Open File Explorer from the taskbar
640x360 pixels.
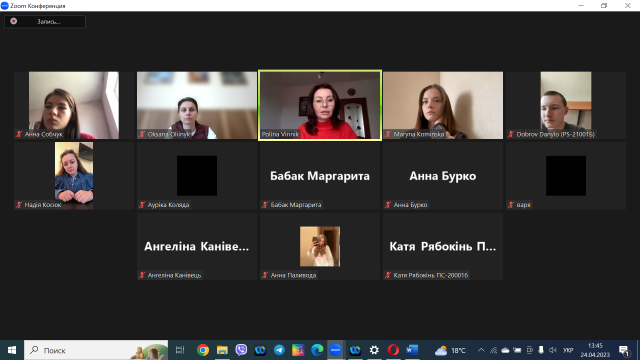point(222,350)
